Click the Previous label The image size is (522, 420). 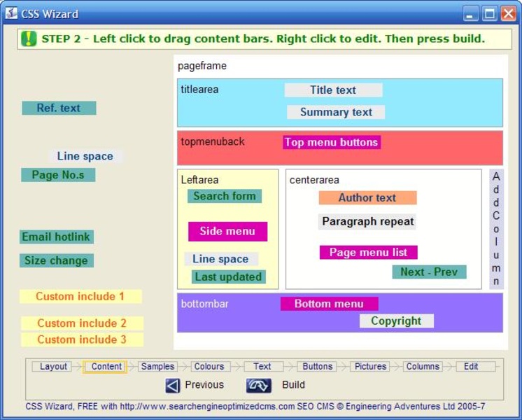pyautogui.click(x=204, y=385)
